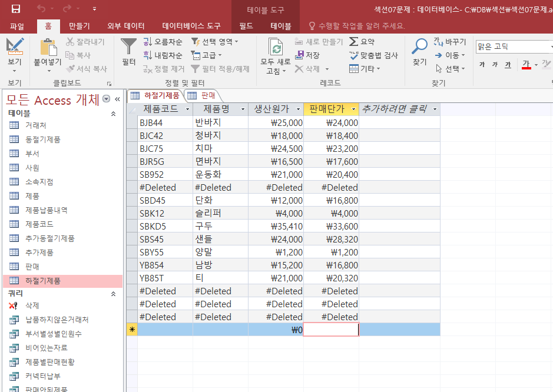The height and width of the screenshot is (392, 553).
Task: Open the Find (찾기) magnifier tool
Action: coord(420,46)
